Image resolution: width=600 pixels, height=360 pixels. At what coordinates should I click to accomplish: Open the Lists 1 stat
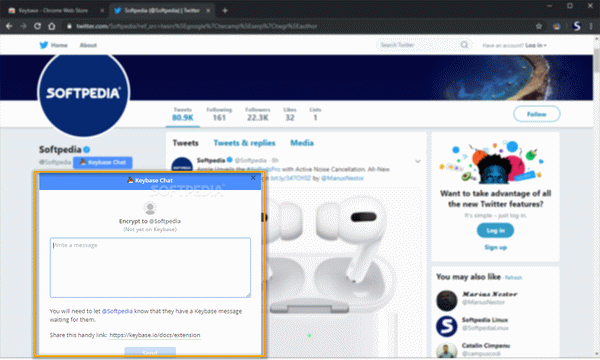coord(315,114)
